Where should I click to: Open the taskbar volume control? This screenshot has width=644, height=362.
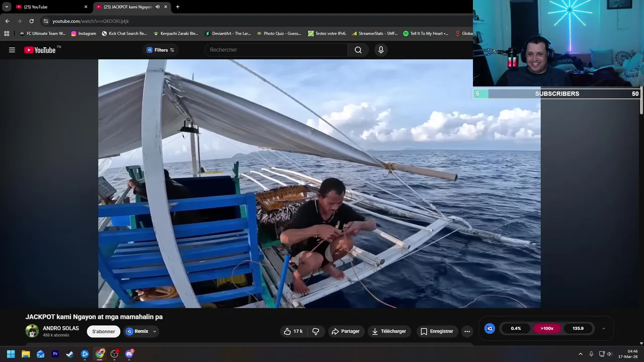pos(609,354)
